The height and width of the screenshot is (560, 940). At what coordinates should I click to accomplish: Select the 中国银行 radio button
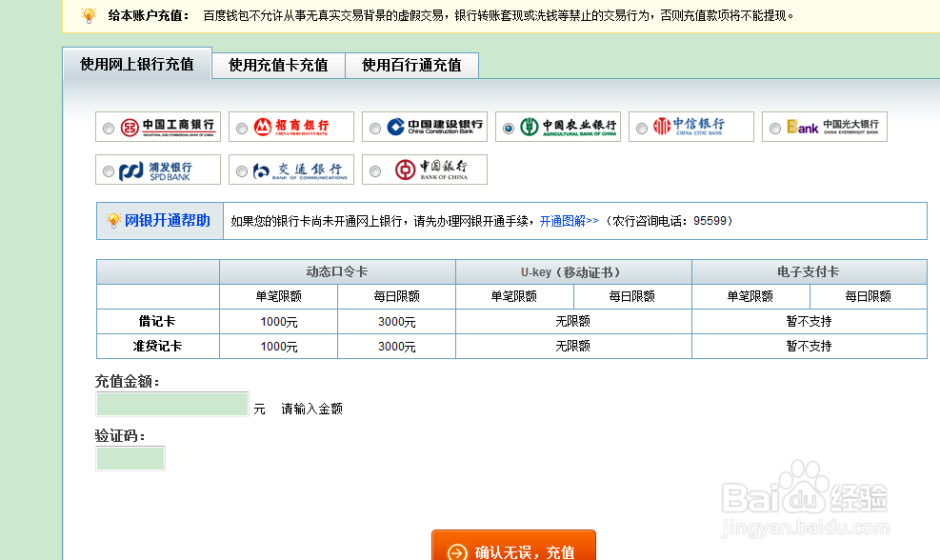click(x=375, y=171)
